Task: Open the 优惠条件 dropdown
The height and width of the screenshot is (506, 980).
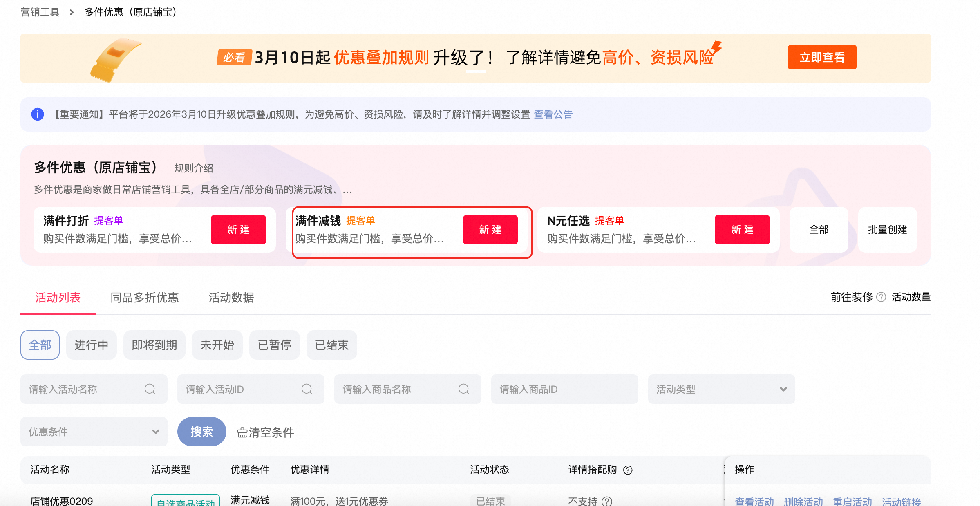Action: point(94,432)
